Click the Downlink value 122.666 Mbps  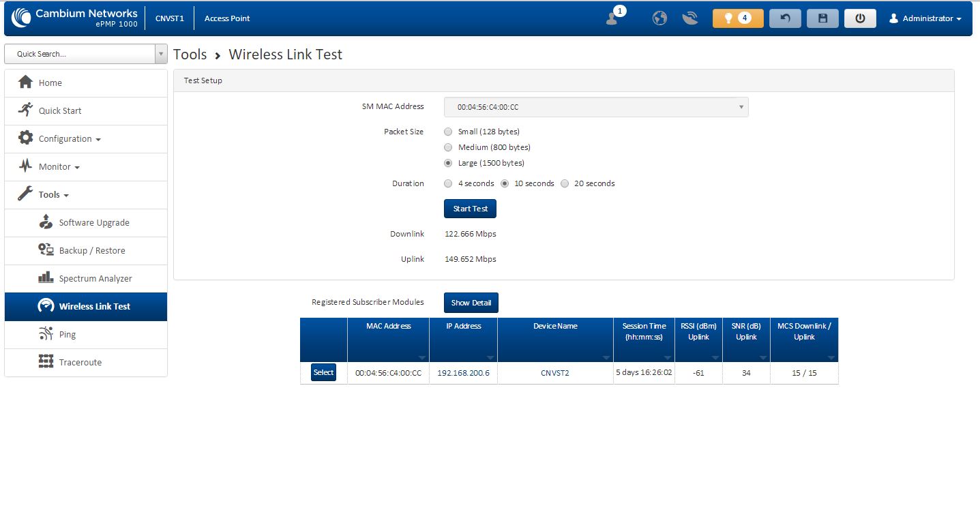pyautogui.click(x=471, y=234)
